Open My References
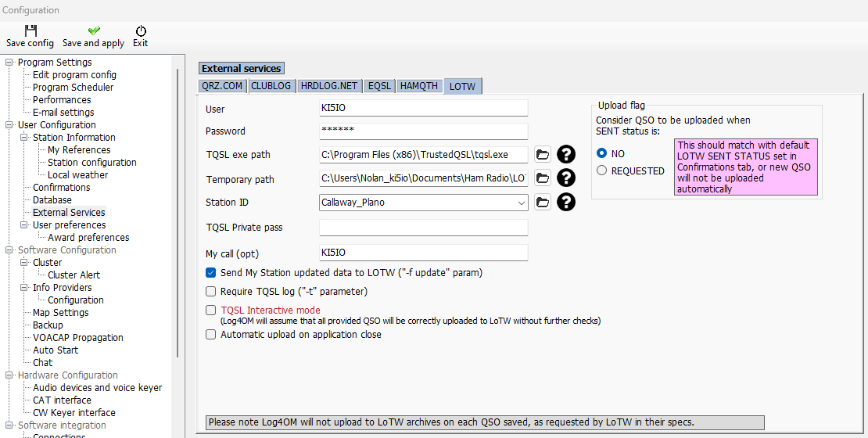The height and width of the screenshot is (438, 868). click(79, 150)
